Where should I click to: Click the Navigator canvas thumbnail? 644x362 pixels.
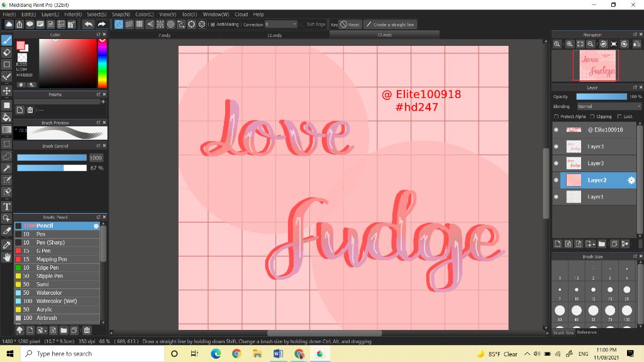596,65
